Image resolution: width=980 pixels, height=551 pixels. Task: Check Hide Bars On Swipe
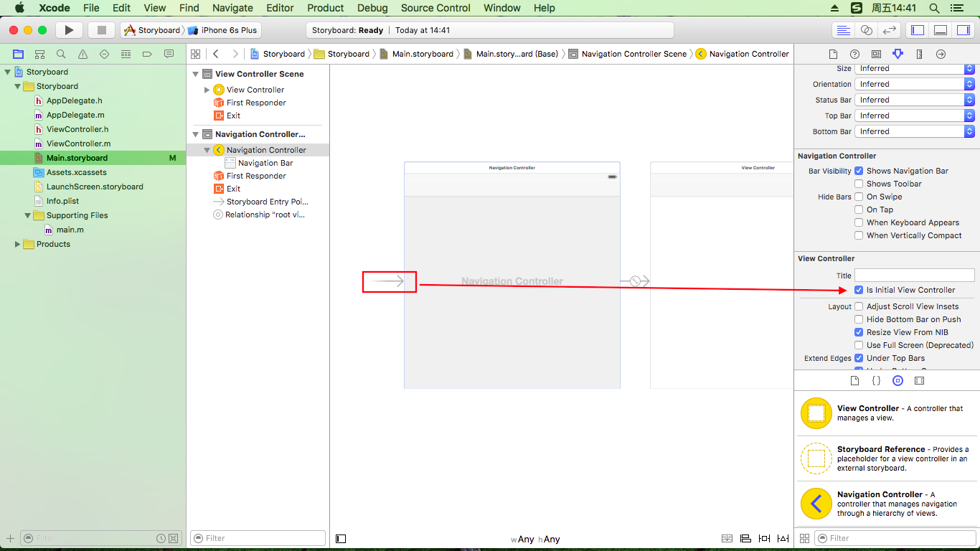(x=859, y=197)
